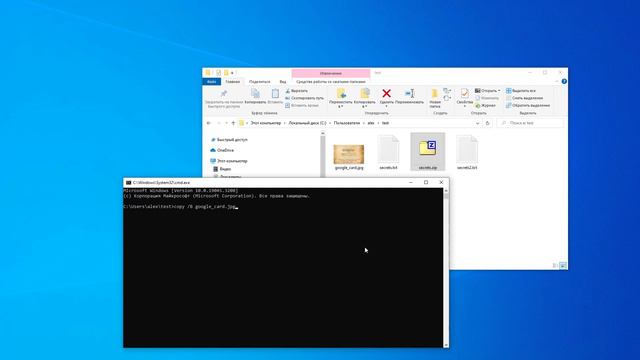Screen dimensions: 640x360
Task: Select the secrets.zip archive icon
Action: coord(427,148)
